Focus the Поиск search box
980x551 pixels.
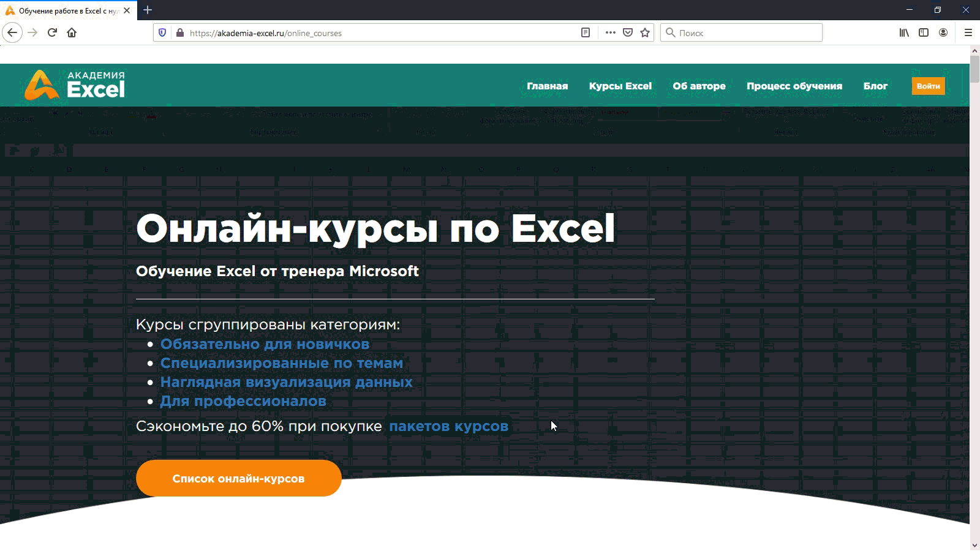(x=741, y=32)
